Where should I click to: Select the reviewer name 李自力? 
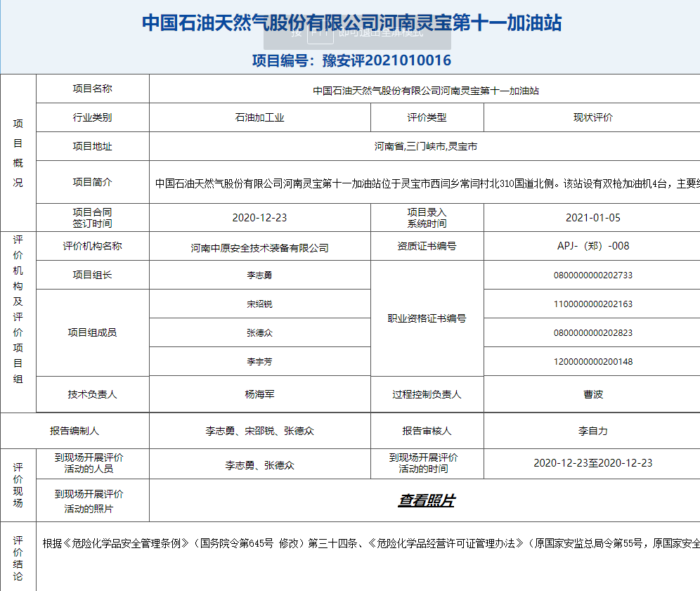click(x=593, y=431)
